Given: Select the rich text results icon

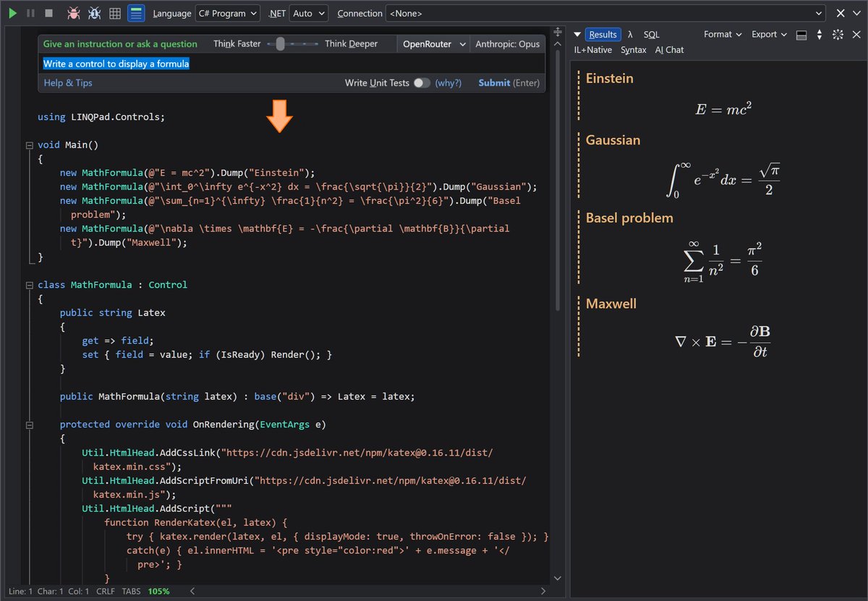Looking at the screenshot, I should click(x=135, y=13).
